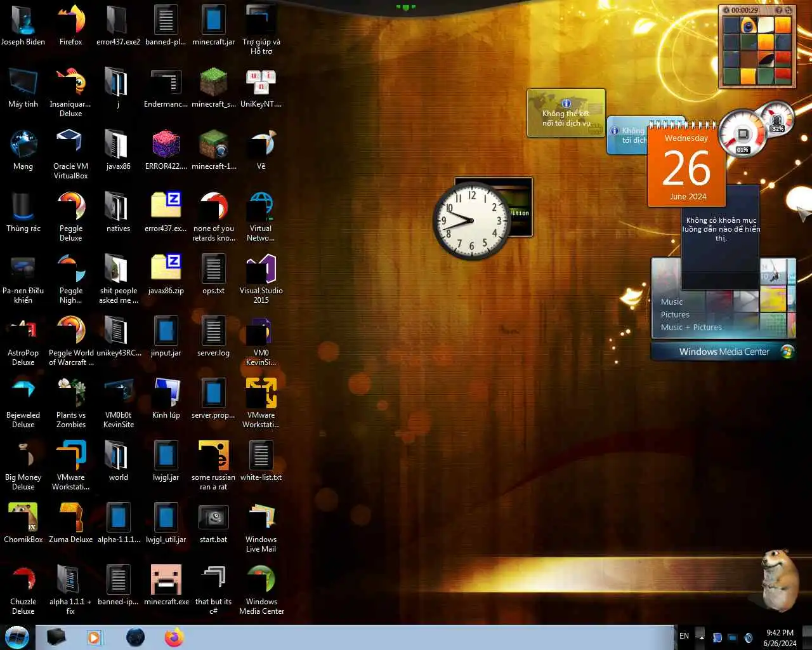Open the UniKeyNT desktop shortcut
Screen dimensions: 812x650
[x=261, y=88]
